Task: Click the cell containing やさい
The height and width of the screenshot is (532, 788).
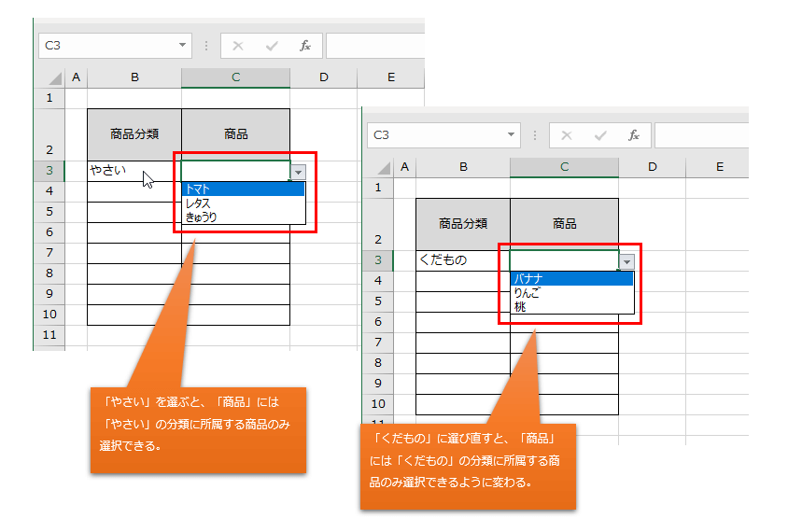Action: [134, 171]
